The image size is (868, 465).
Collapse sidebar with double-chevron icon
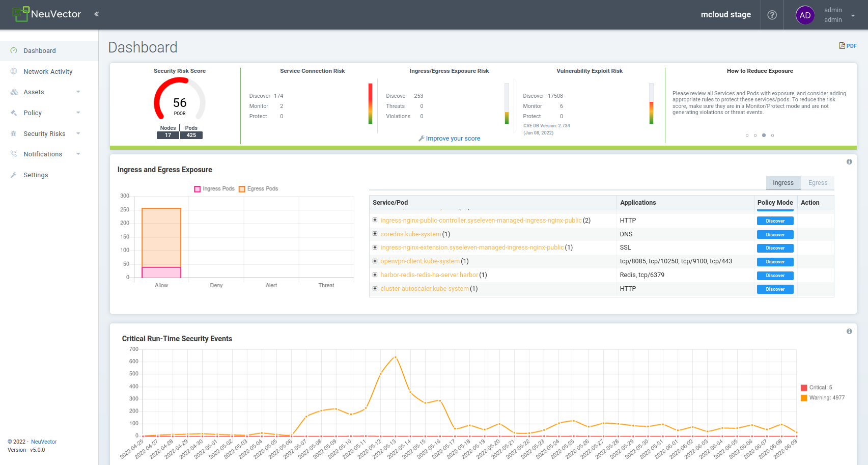pyautogui.click(x=96, y=14)
